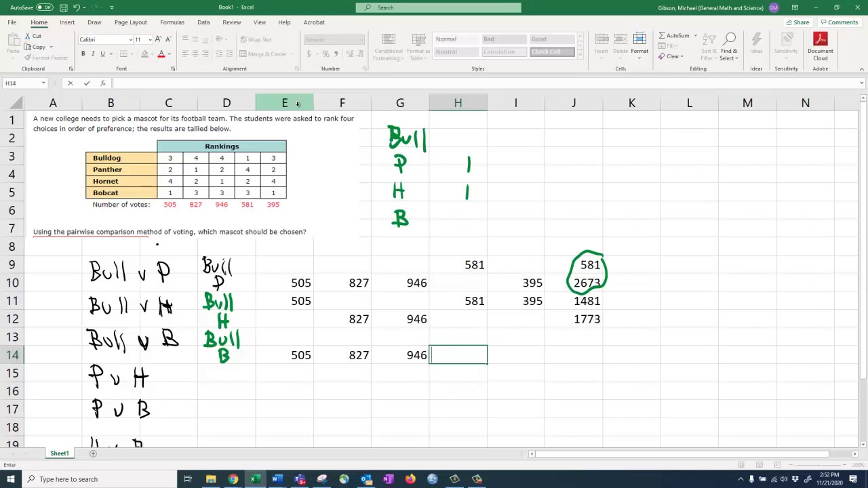The width and height of the screenshot is (868, 488).
Task: Switch to the Draw ribbon tab
Action: [x=94, y=22]
